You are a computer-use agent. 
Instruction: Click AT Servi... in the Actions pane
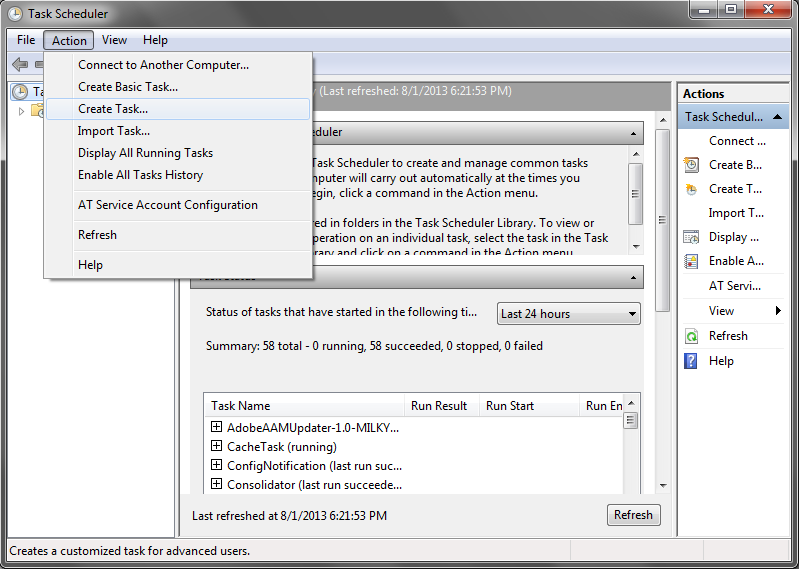[734, 286]
